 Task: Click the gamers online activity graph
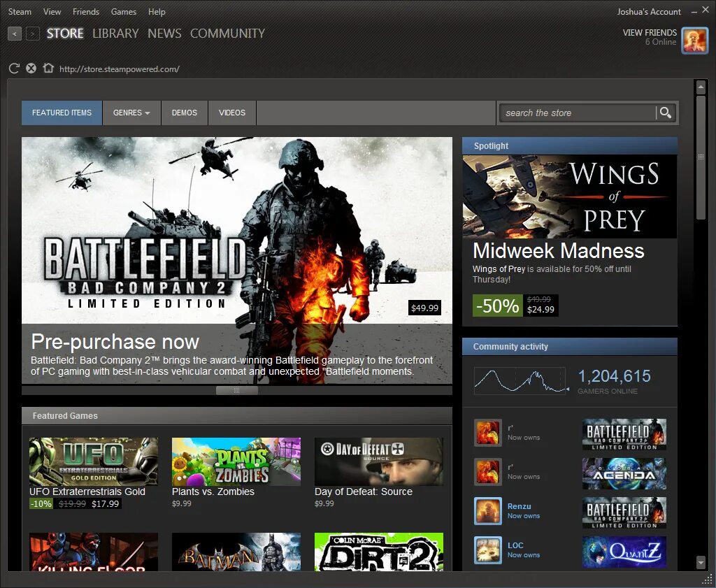click(x=522, y=381)
